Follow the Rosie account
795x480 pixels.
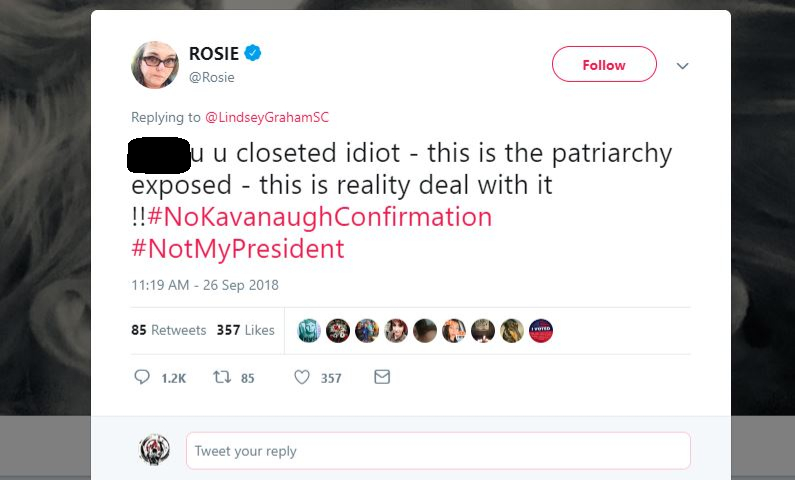(604, 65)
